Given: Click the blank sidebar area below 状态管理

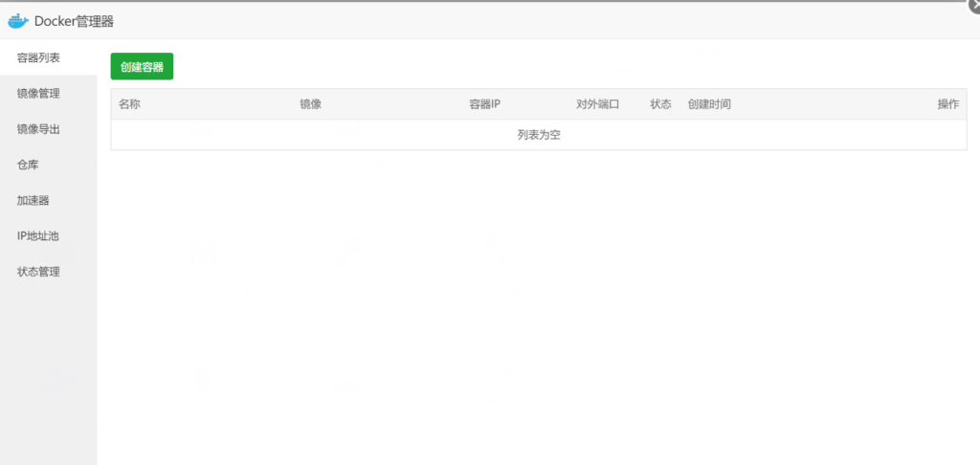Looking at the screenshot, I should [48, 373].
